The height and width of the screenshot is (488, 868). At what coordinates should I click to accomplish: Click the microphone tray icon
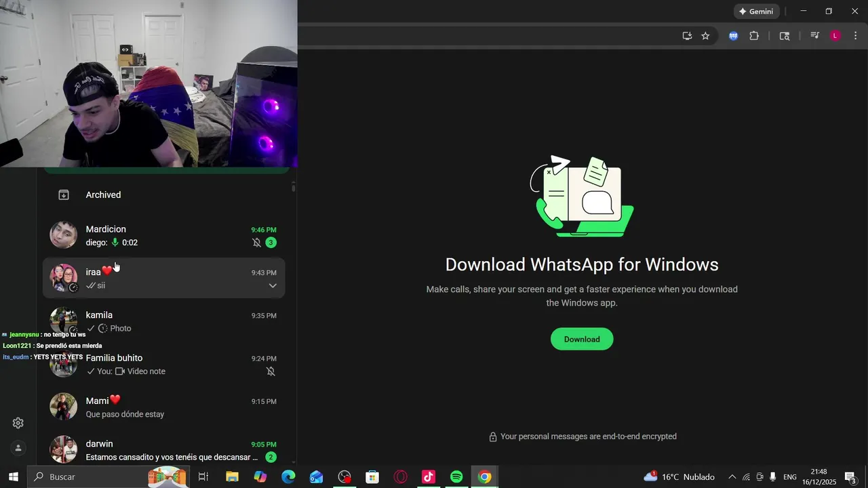pyautogui.click(x=772, y=477)
